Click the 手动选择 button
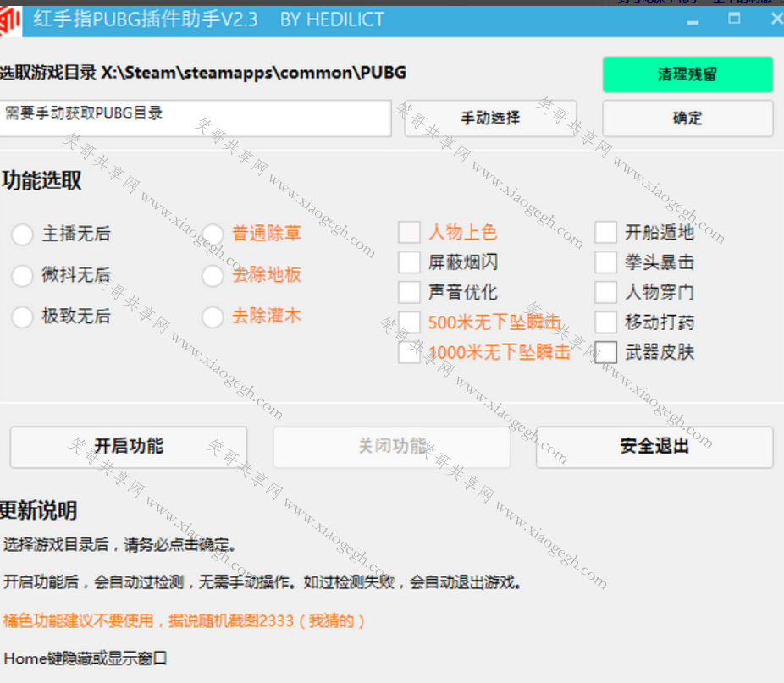 click(490, 118)
